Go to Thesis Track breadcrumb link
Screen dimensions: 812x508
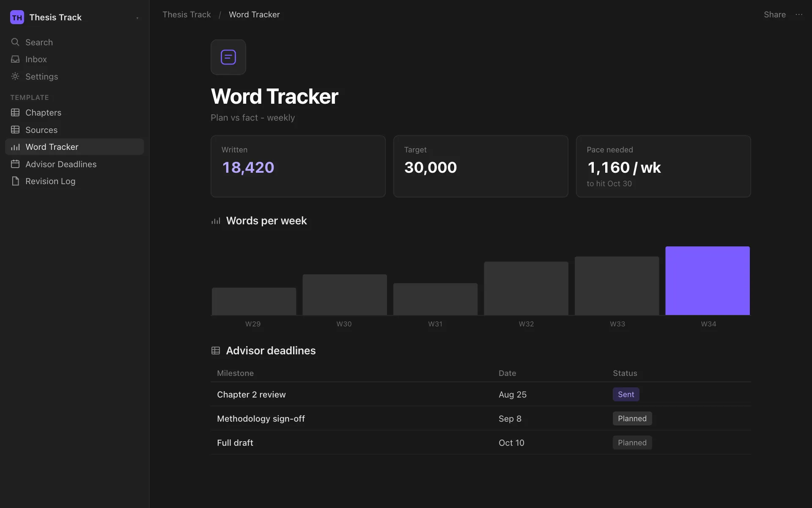point(187,14)
